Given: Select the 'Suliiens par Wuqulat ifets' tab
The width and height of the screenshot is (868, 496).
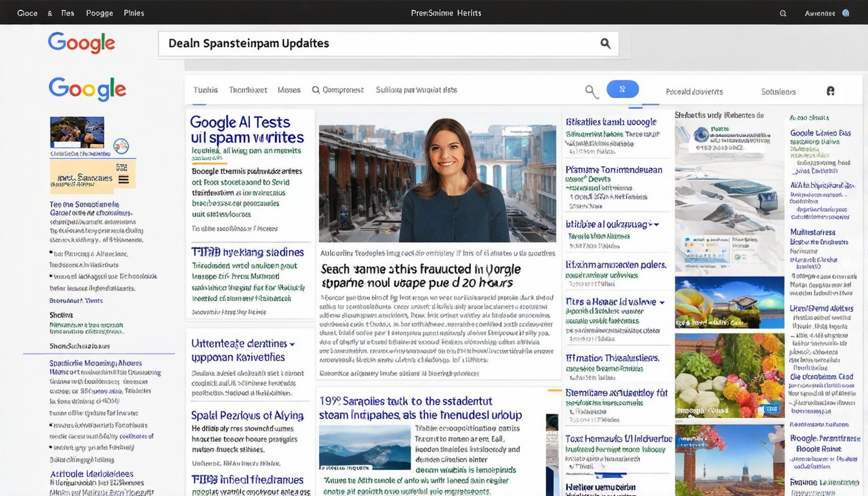Looking at the screenshot, I should [417, 90].
